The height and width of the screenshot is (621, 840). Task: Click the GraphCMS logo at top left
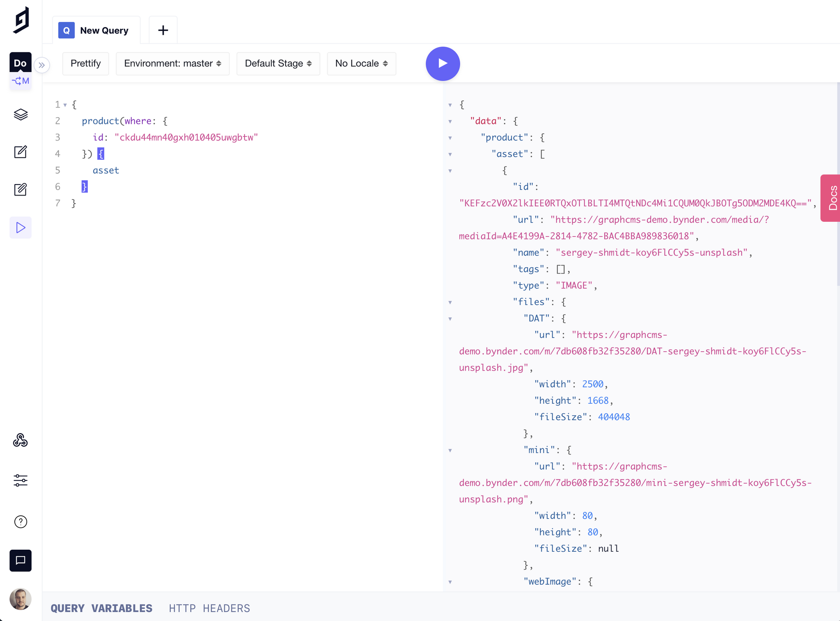(x=21, y=20)
